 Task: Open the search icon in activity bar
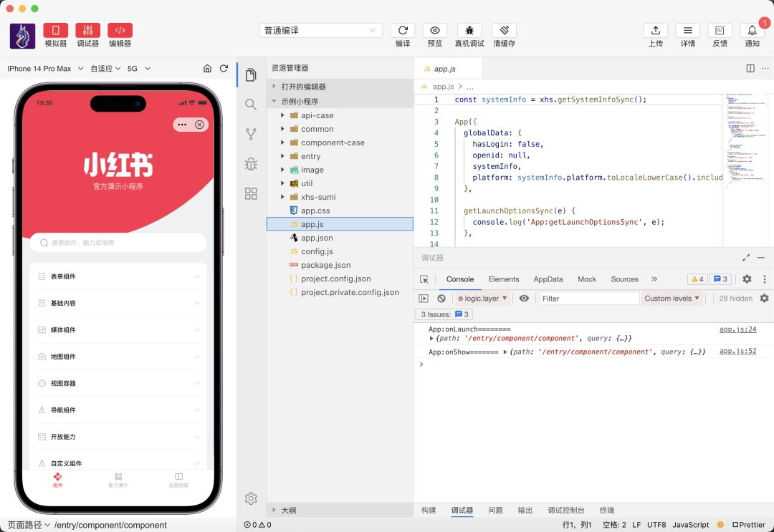(251, 105)
